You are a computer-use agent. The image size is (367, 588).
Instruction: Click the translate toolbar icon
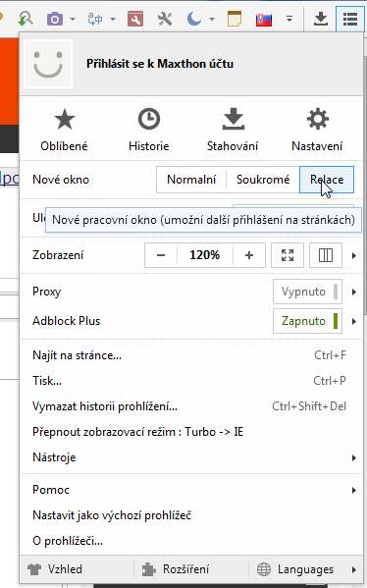(x=95, y=19)
